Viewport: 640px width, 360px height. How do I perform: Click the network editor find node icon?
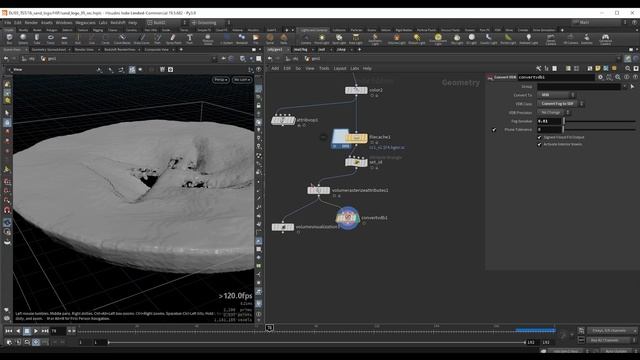(x=628, y=68)
